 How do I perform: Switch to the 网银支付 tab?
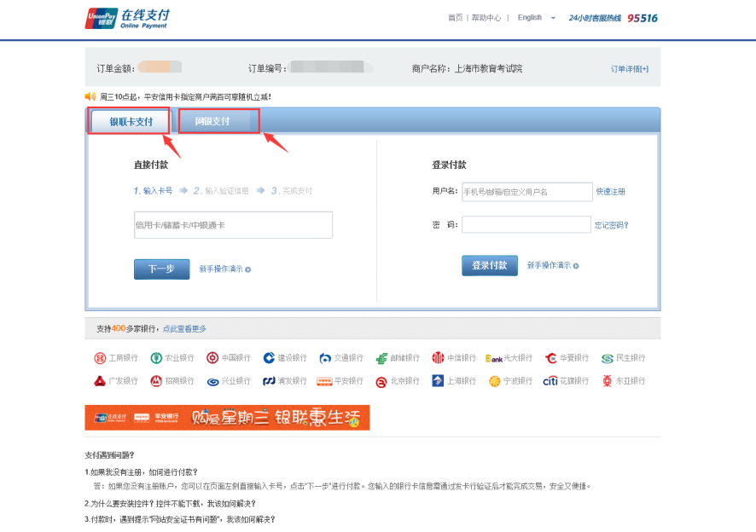(212, 122)
